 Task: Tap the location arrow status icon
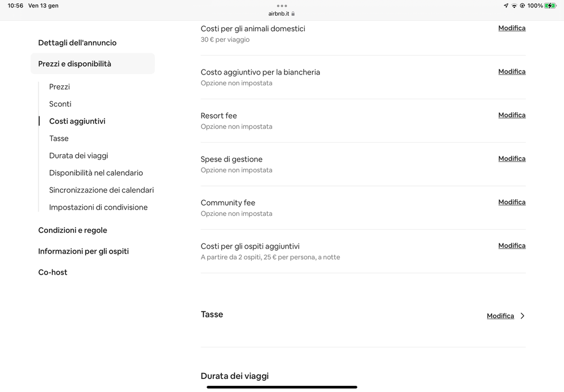click(x=506, y=6)
